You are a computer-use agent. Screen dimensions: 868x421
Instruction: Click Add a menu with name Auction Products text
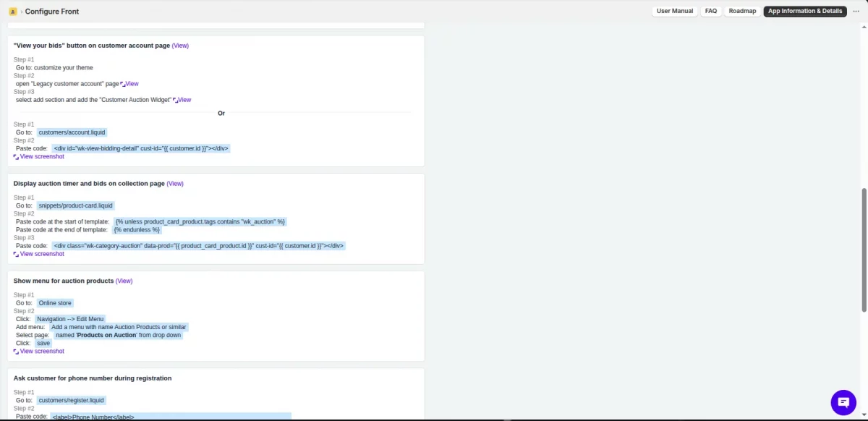pyautogui.click(x=119, y=327)
